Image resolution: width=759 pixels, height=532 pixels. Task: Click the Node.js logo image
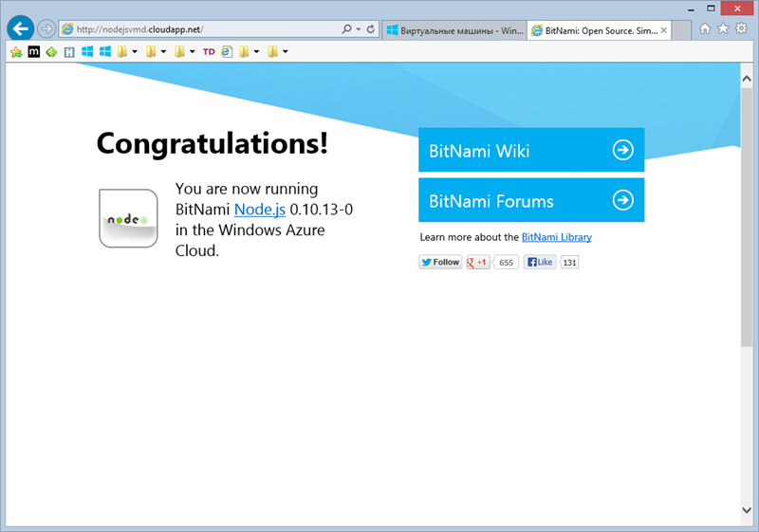point(128,219)
